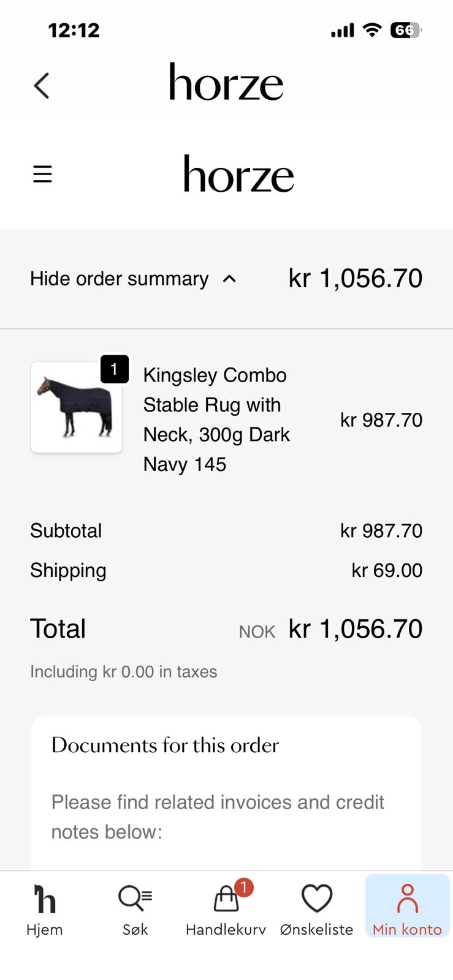Tap the quantity badge on the product
The width and height of the screenshot is (453, 980).
115,369
